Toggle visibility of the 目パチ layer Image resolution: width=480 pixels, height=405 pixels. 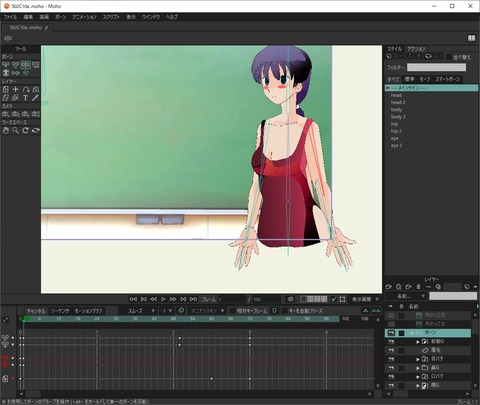click(391, 359)
